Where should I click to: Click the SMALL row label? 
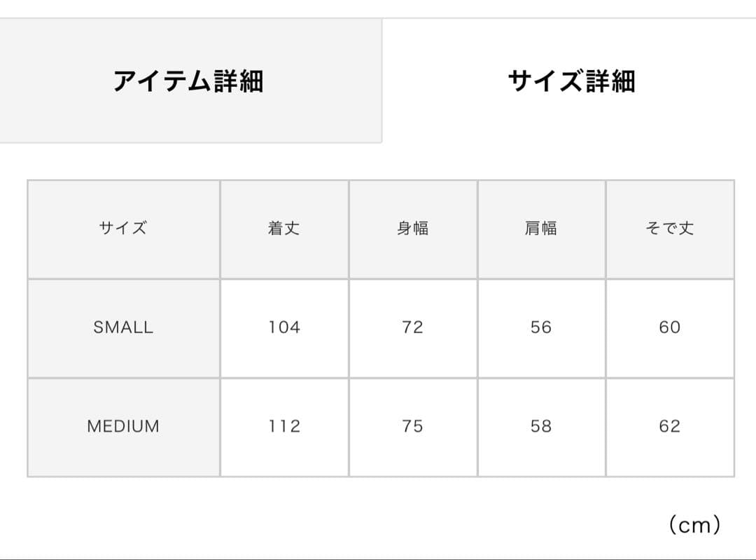[x=123, y=327]
